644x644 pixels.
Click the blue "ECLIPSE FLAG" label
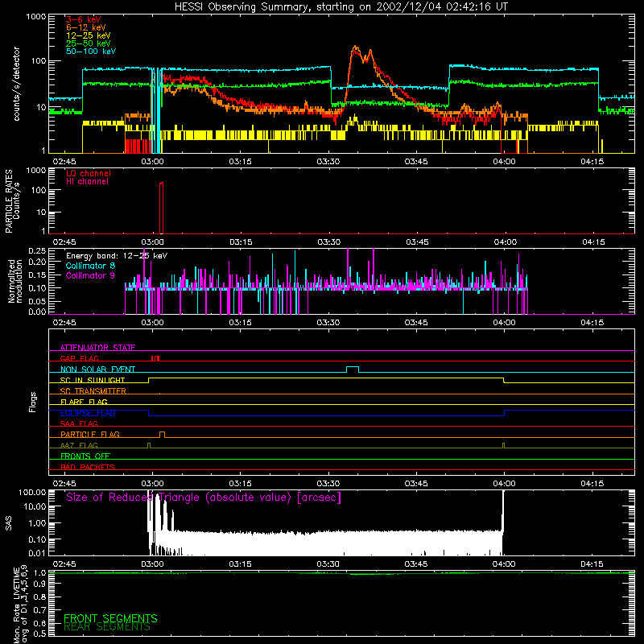tap(88, 413)
